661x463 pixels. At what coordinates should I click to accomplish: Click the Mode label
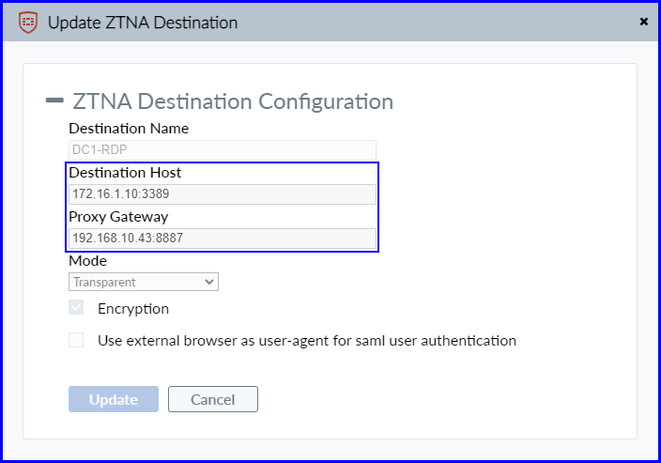(87, 261)
